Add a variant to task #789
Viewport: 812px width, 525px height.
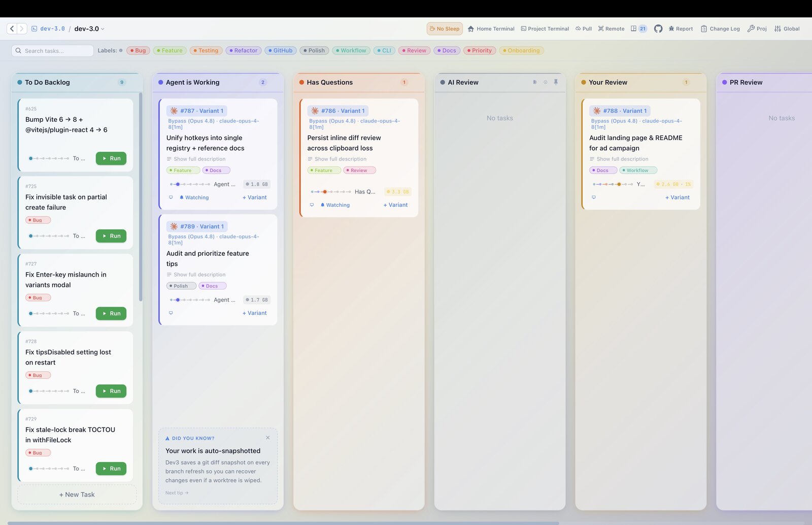(x=254, y=313)
